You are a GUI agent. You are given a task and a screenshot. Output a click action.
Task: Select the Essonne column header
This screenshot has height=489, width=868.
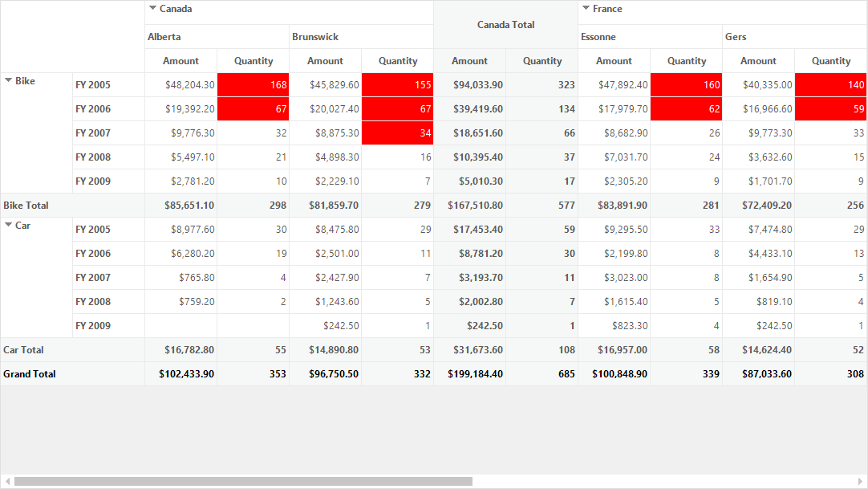[650, 37]
